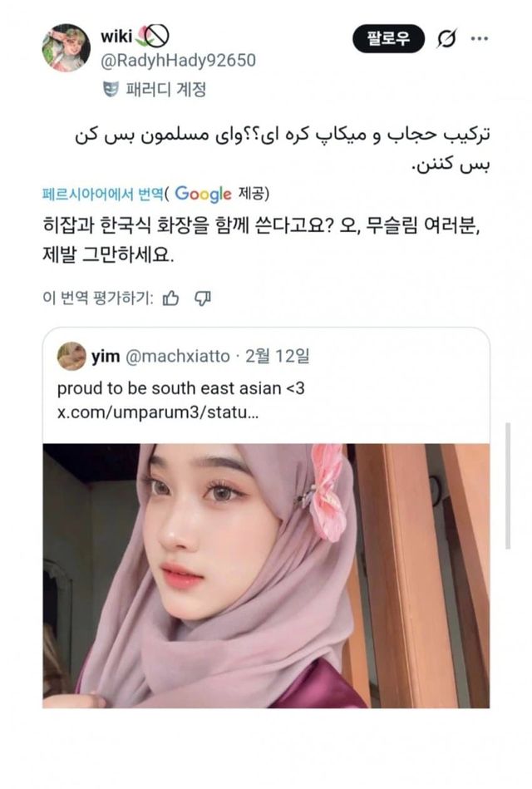Click the vertical scrollbar thumb
Image resolution: width=532 pixels, height=789 pixels.
[508, 486]
